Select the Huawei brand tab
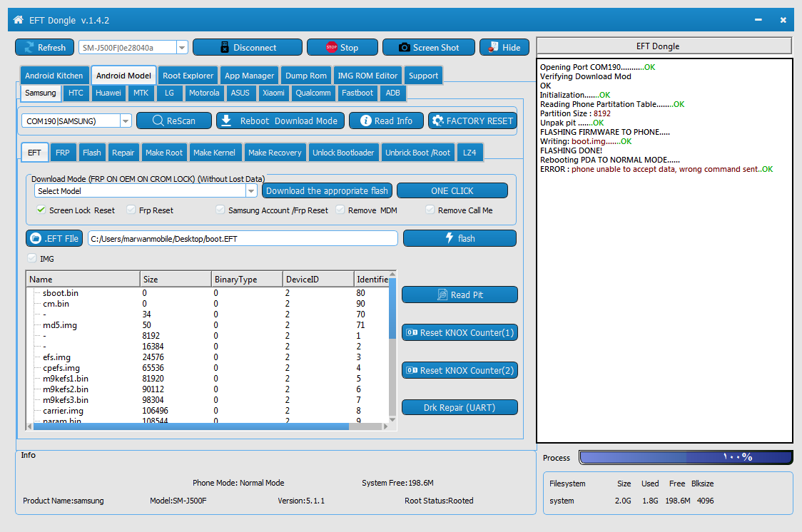The height and width of the screenshot is (532, 802). (x=108, y=93)
